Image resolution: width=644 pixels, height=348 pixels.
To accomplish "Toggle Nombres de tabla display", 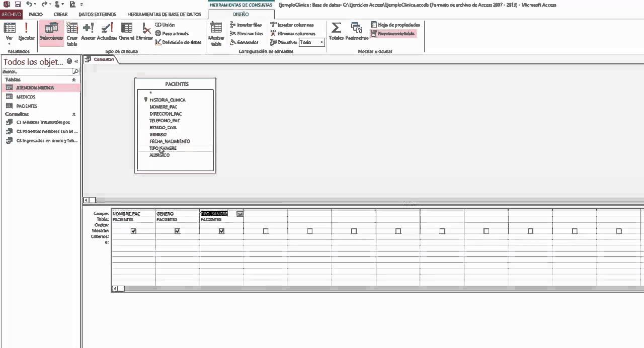I will point(393,34).
